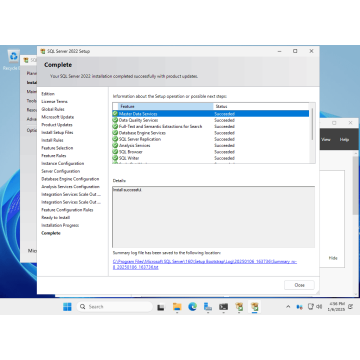Open the Windows Start menu

(x=67, y=307)
